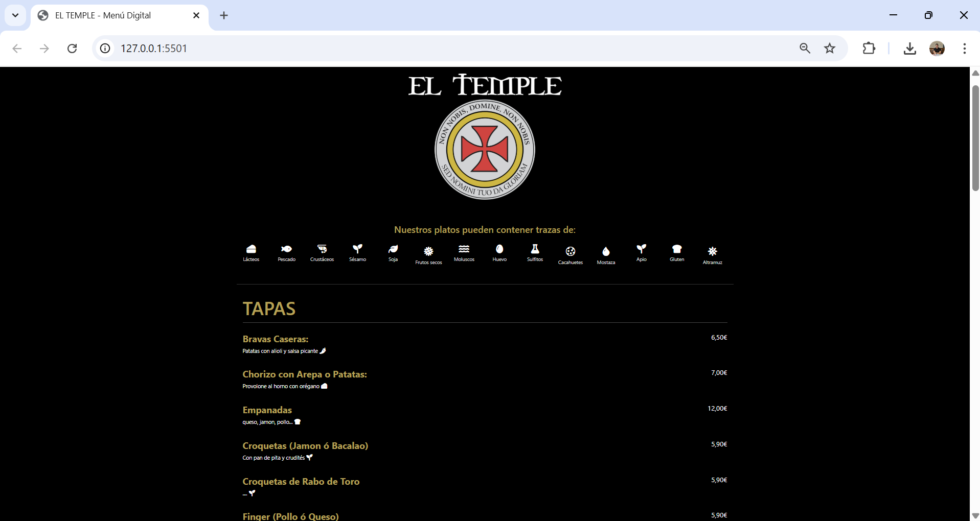This screenshot has width=980, height=521.
Task: Click the Cacahuetes allergen icon
Action: [x=571, y=251]
